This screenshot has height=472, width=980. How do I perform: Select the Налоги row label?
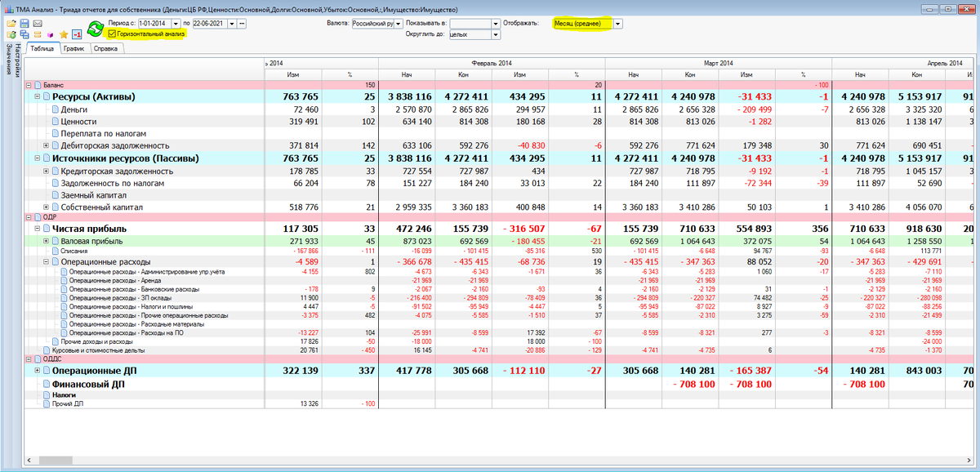(64, 394)
